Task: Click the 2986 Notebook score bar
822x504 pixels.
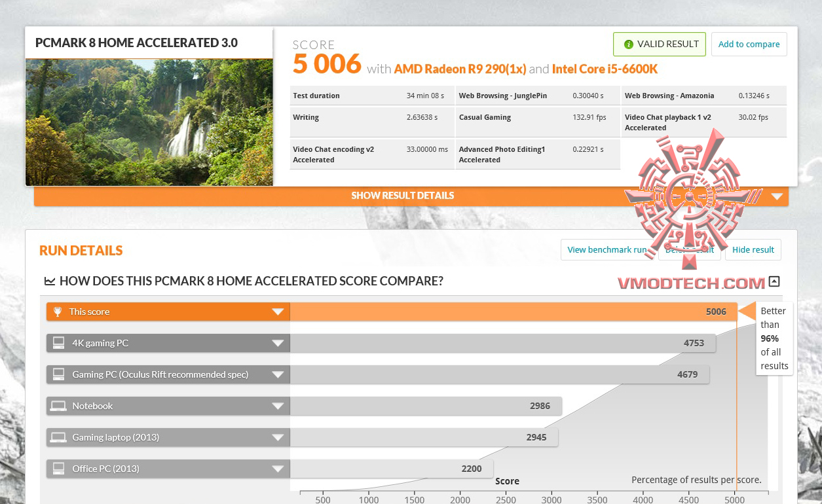Action: point(426,406)
